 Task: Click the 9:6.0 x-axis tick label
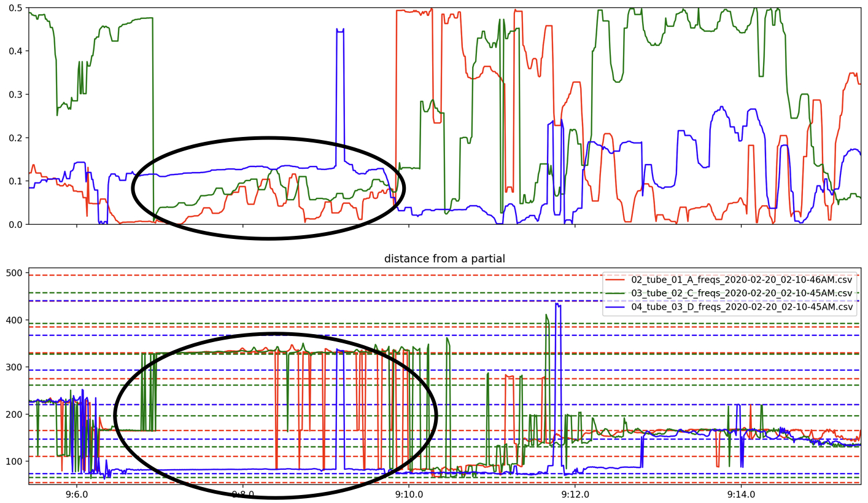[x=77, y=494]
